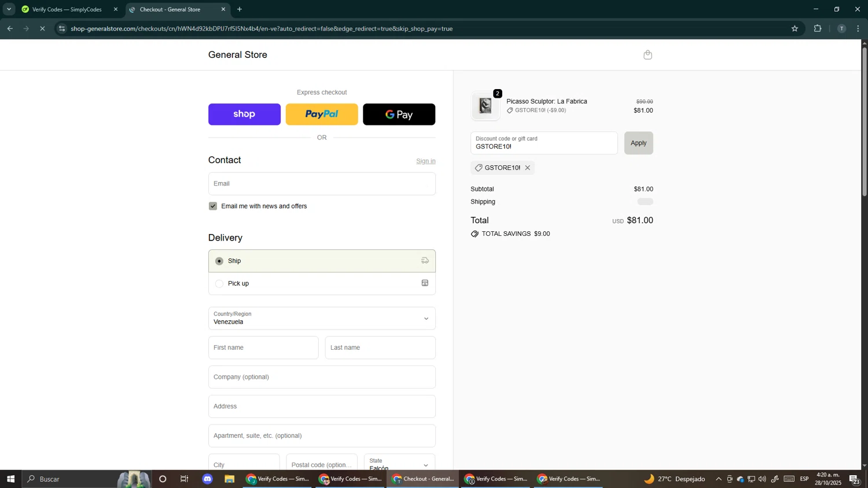Open the Chrome three-dot menu
This screenshot has height=488, width=868.
[x=858, y=28]
